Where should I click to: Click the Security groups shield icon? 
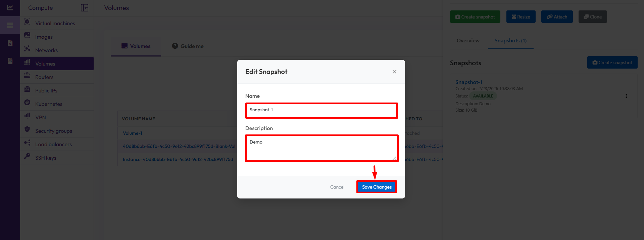point(28,130)
